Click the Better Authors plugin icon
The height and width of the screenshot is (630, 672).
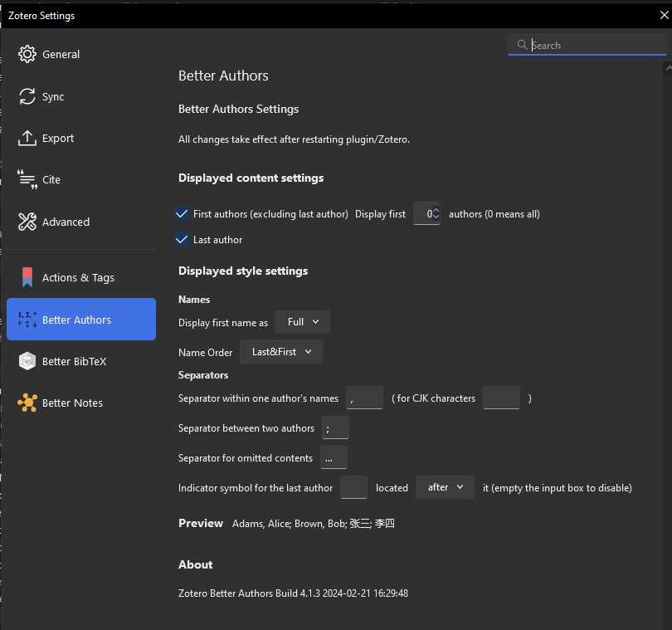point(27,320)
